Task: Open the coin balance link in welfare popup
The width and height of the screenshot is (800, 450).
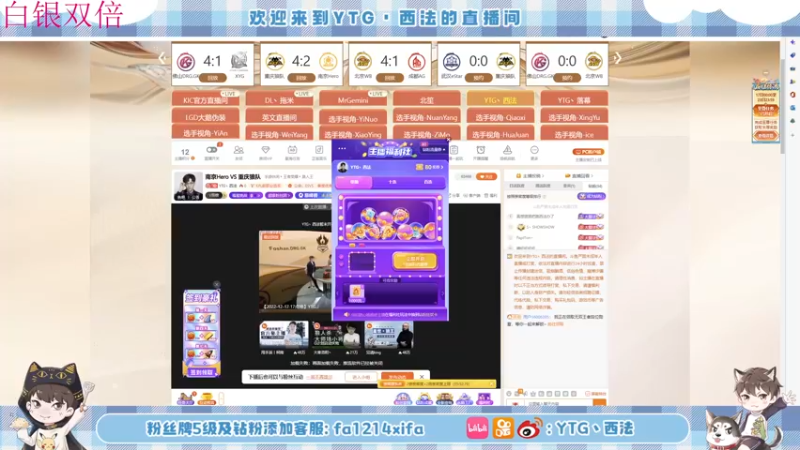Action: point(430,167)
